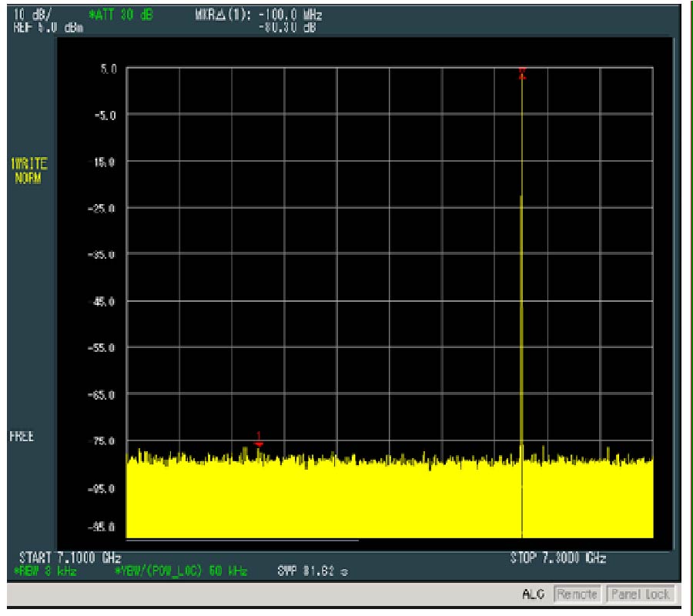Click the FREE trigger mode label
This screenshot has width=693, height=616.
tap(22, 437)
